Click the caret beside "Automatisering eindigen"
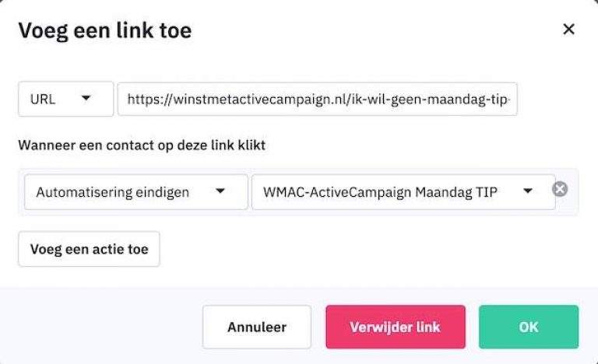598x364 pixels. click(220, 191)
